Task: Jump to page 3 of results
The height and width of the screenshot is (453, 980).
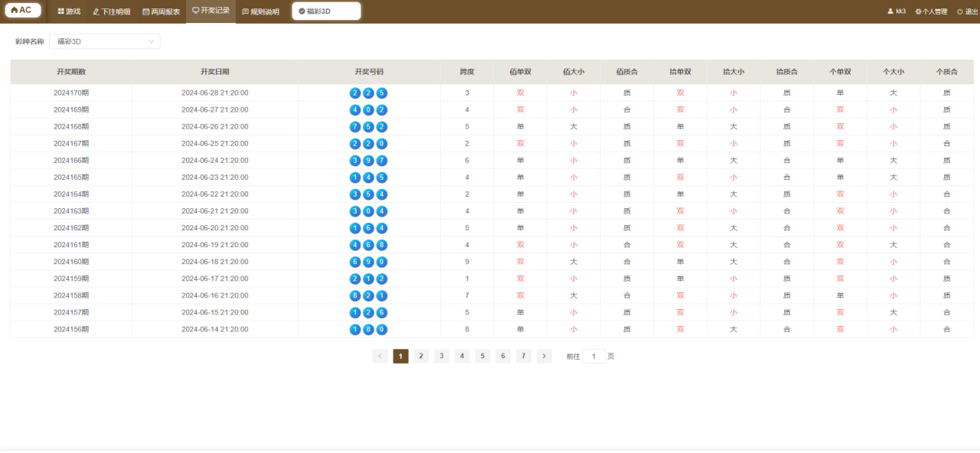Action: tap(442, 356)
